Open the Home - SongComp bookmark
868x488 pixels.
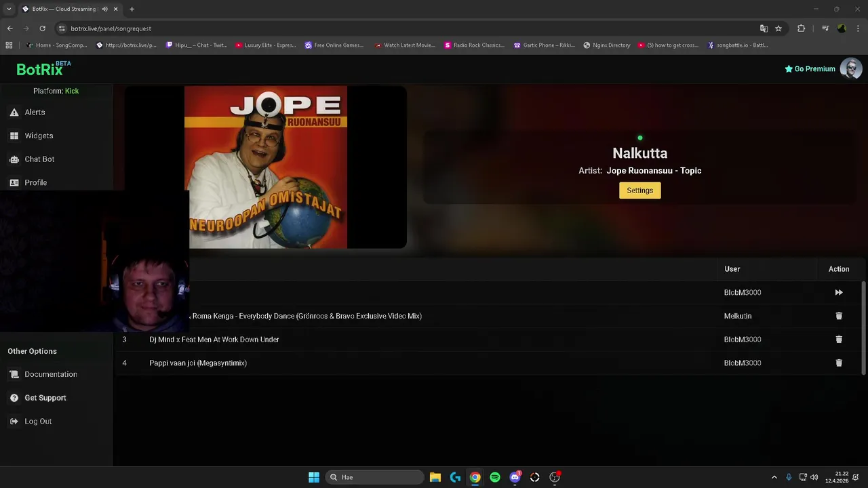[57, 45]
